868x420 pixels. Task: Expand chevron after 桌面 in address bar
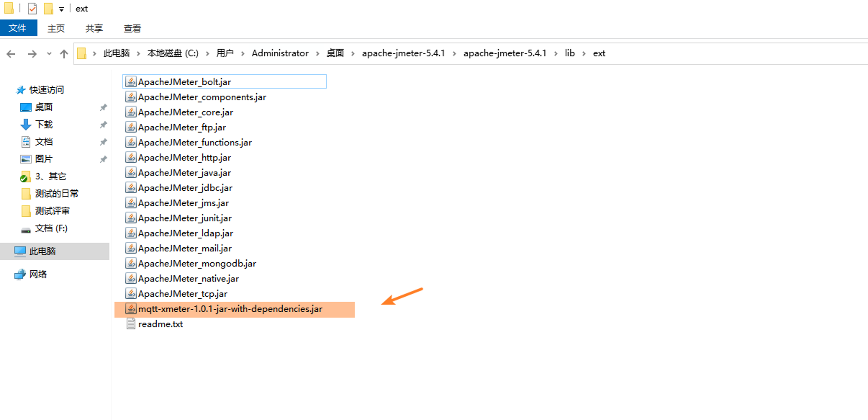(x=353, y=53)
